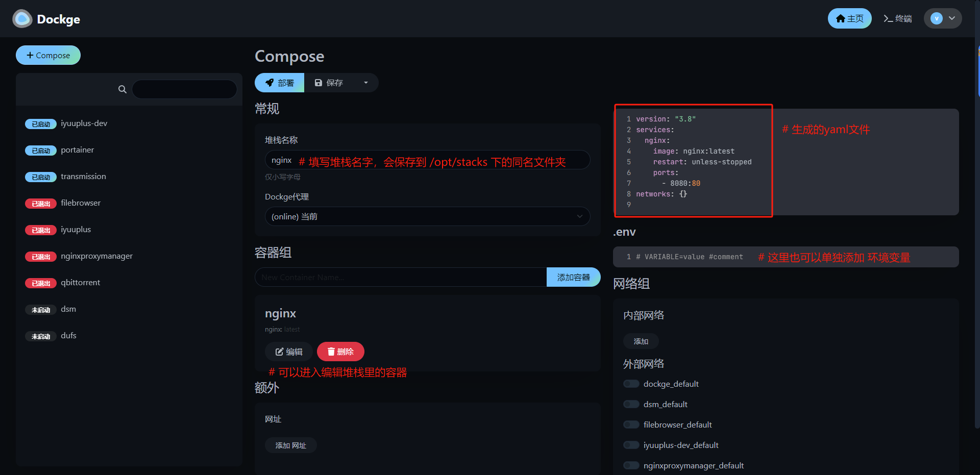Switch to the 部署 tab

pyautogui.click(x=279, y=83)
